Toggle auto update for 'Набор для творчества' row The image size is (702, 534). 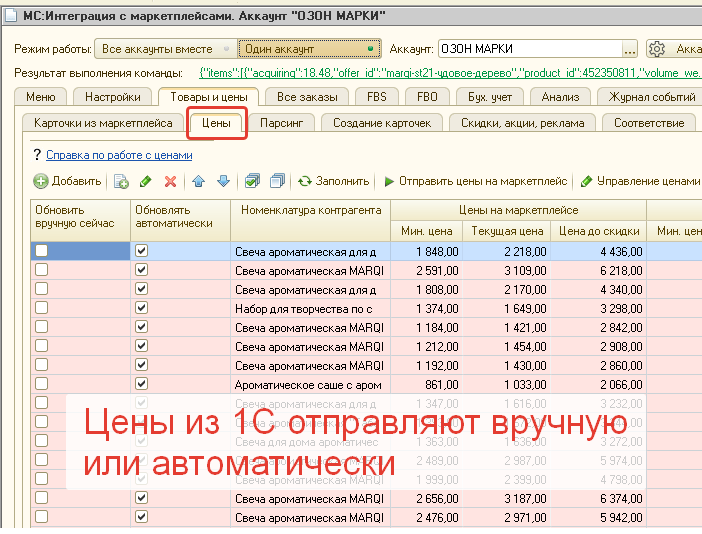pyautogui.click(x=141, y=308)
